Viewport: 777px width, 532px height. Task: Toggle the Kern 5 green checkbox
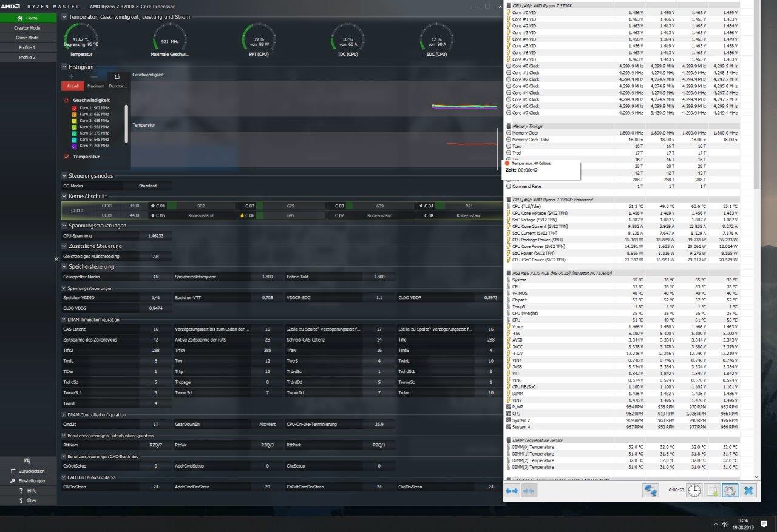click(75, 133)
